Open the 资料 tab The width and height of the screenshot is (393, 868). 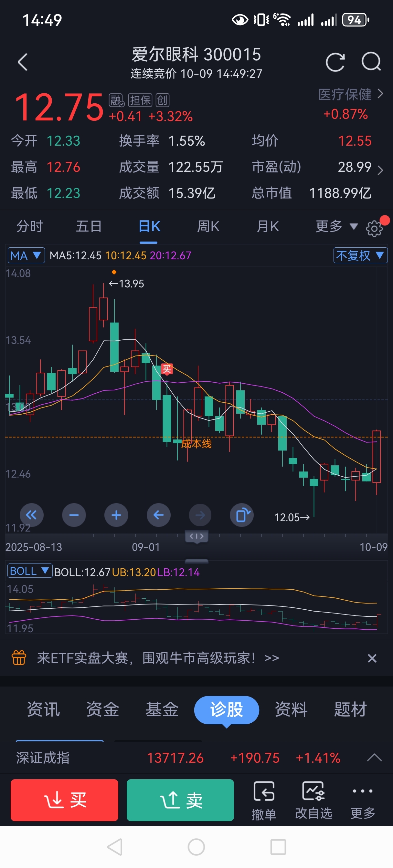(x=291, y=709)
